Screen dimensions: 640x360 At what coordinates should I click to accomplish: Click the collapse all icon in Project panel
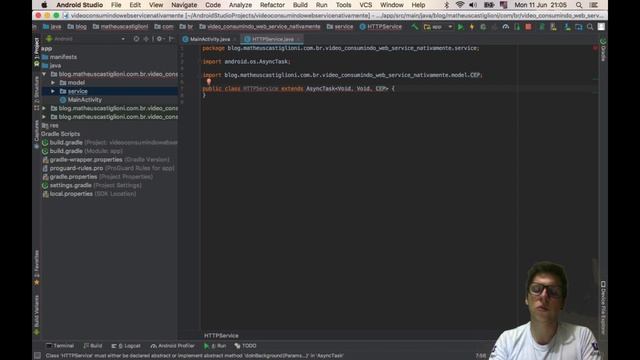tap(146, 39)
